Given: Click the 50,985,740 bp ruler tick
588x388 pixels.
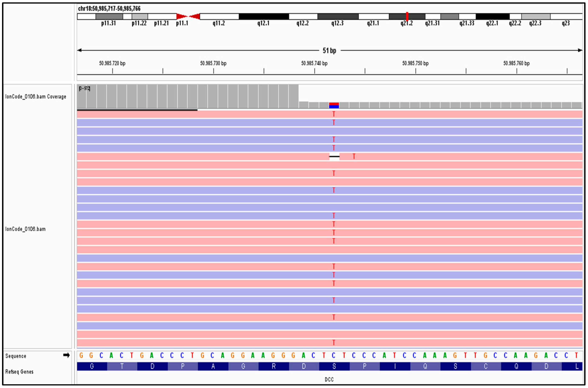Looking at the screenshot, I should click(x=315, y=71).
